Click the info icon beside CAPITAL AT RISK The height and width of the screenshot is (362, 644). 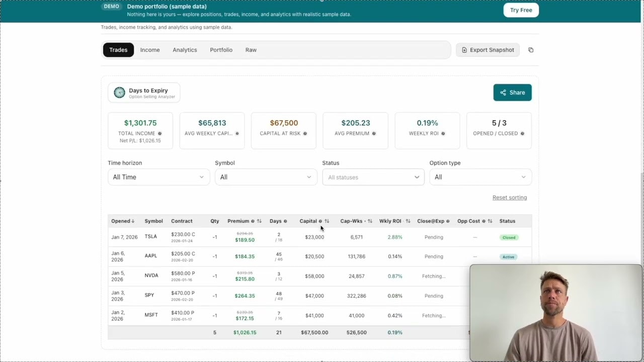point(304,133)
